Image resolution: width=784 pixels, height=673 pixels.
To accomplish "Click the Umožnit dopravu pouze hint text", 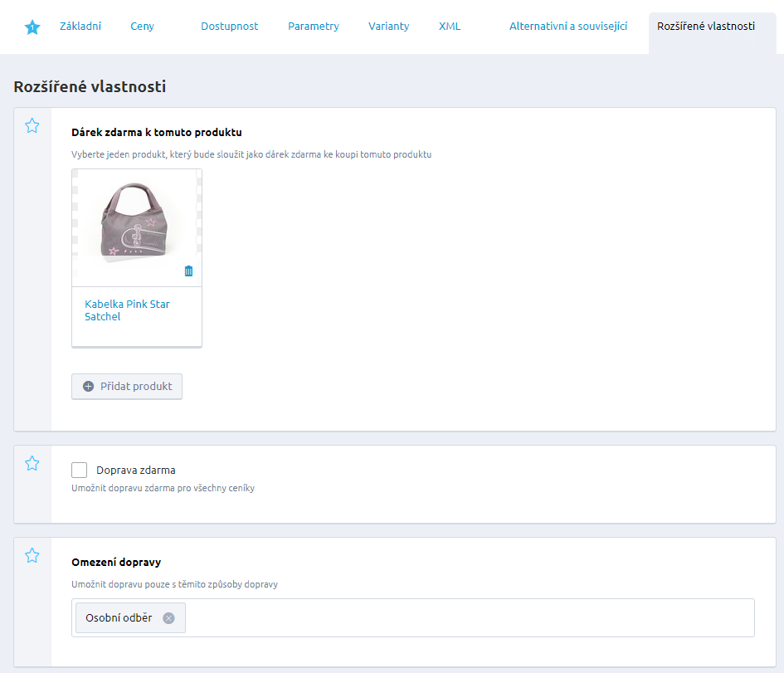I will pos(174,584).
